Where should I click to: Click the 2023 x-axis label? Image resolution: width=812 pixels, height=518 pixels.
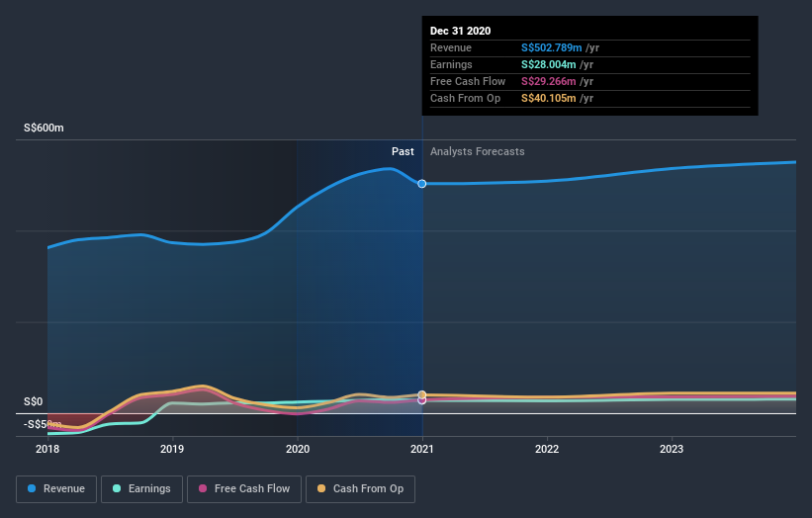pos(672,449)
